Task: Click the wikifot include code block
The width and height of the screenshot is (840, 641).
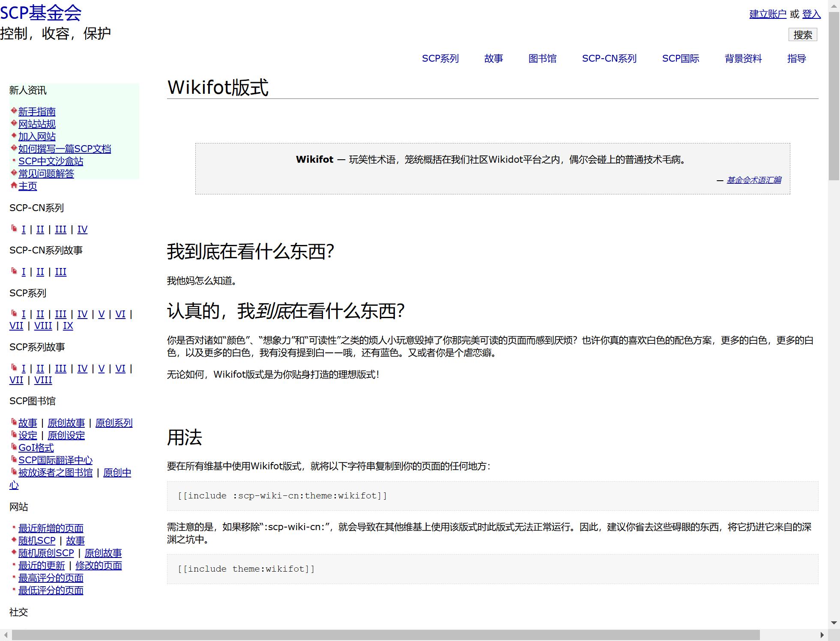Action: click(283, 496)
